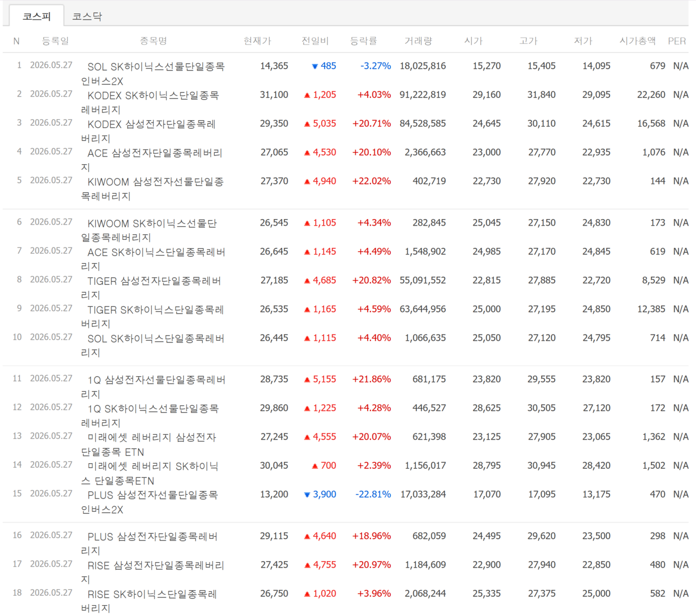Click the 종목명 column header

coord(153,41)
